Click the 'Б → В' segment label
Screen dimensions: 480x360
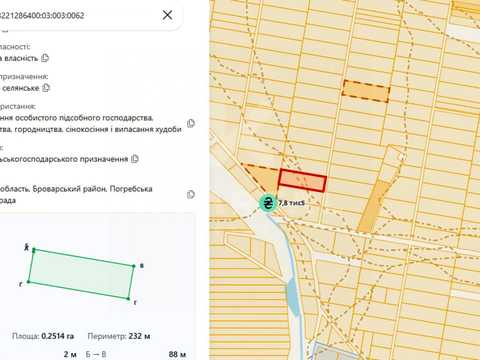click(96, 354)
